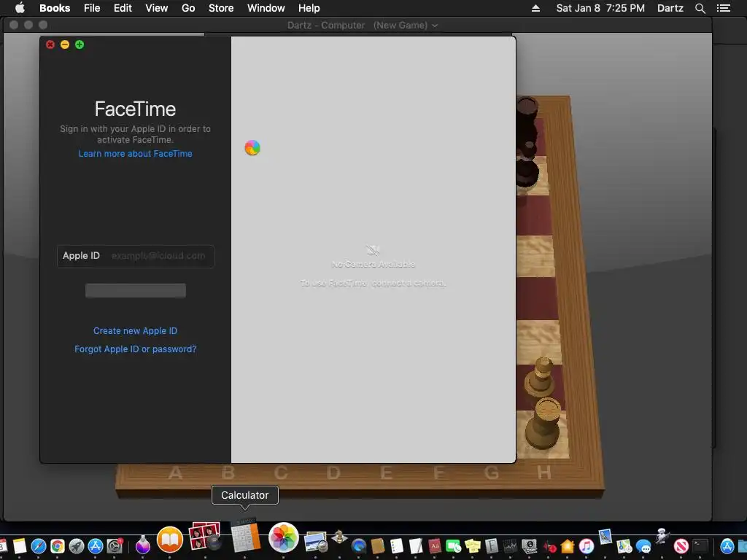
Task: Launch iTunes from the Dock
Action: (x=587, y=545)
